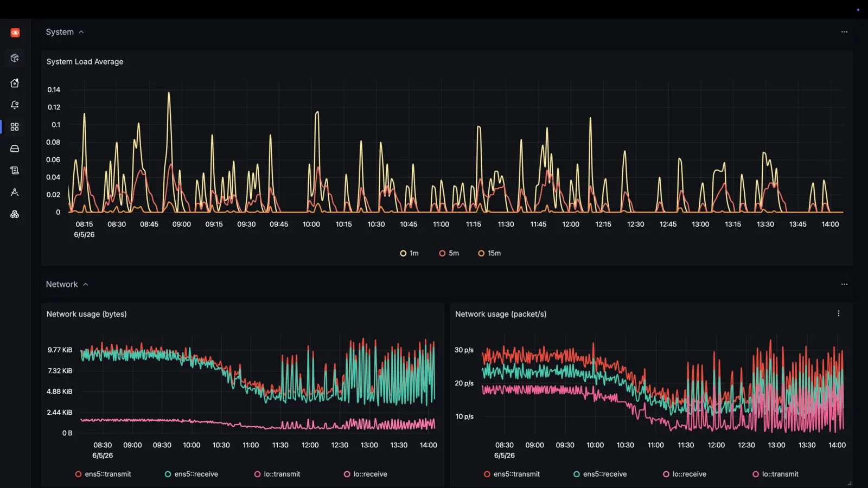Select the dashboards grid icon in sidebar
Viewport: 868px width, 488px height.
tap(15, 127)
